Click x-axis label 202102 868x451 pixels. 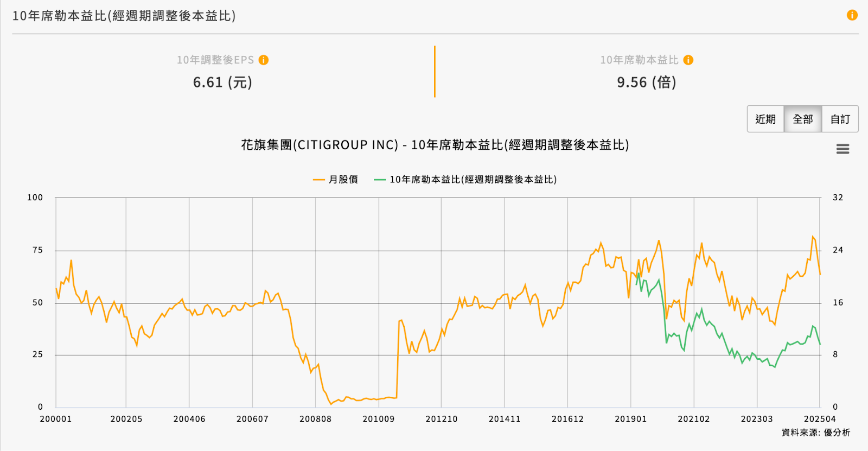click(x=694, y=419)
